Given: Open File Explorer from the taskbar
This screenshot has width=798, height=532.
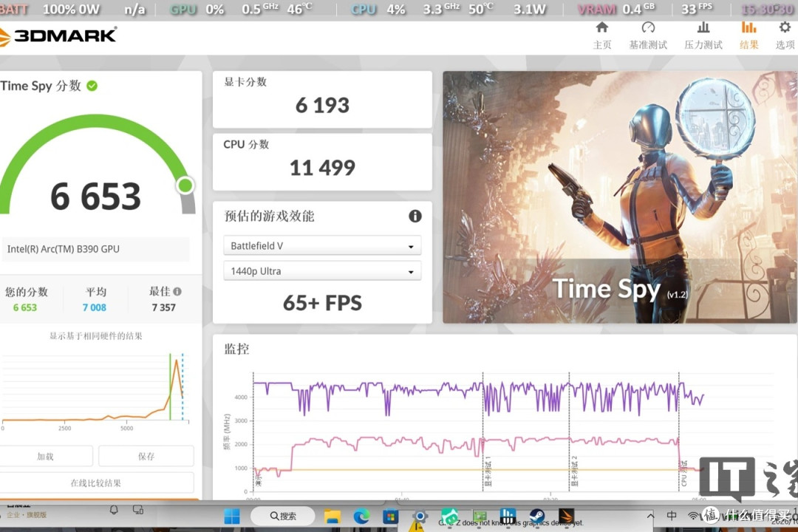Looking at the screenshot, I should tap(332, 516).
